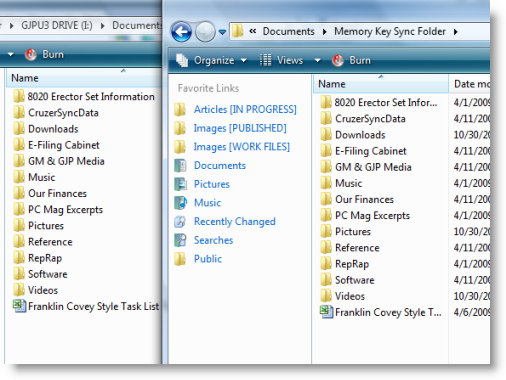Screen dimensions: 506x380
Task: Open toolbar dropdown arrow left of Burn in back window
Action: click(11, 54)
